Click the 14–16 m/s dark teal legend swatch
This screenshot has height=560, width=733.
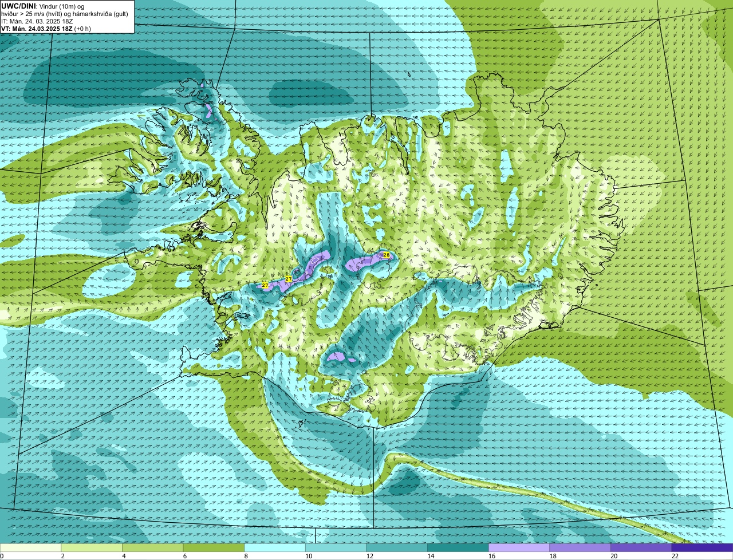pyautogui.click(x=458, y=548)
